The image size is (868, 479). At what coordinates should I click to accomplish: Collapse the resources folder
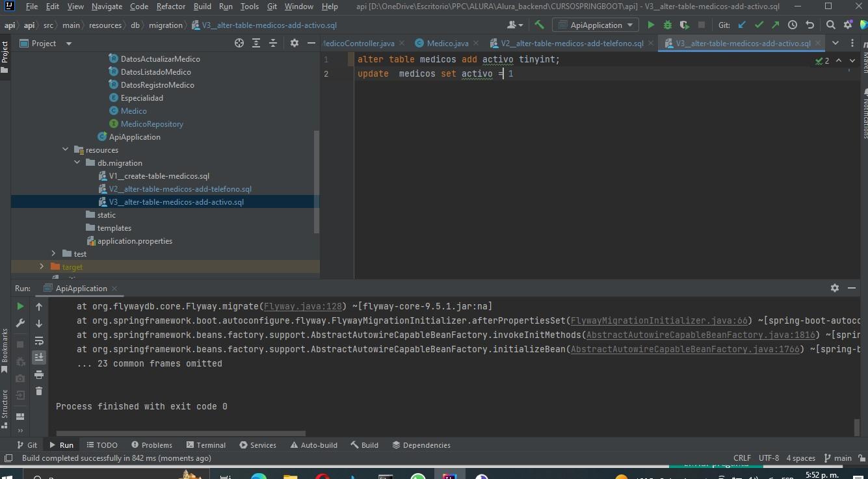[x=66, y=149]
